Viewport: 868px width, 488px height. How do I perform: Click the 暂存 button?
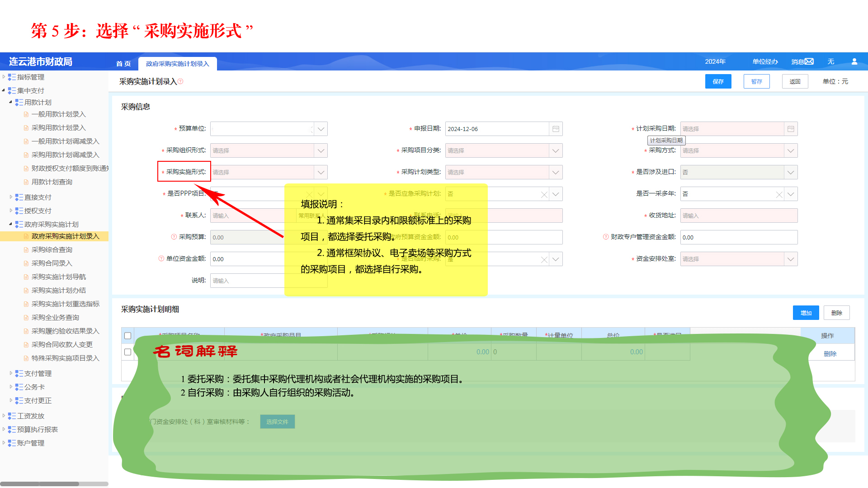[756, 81]
